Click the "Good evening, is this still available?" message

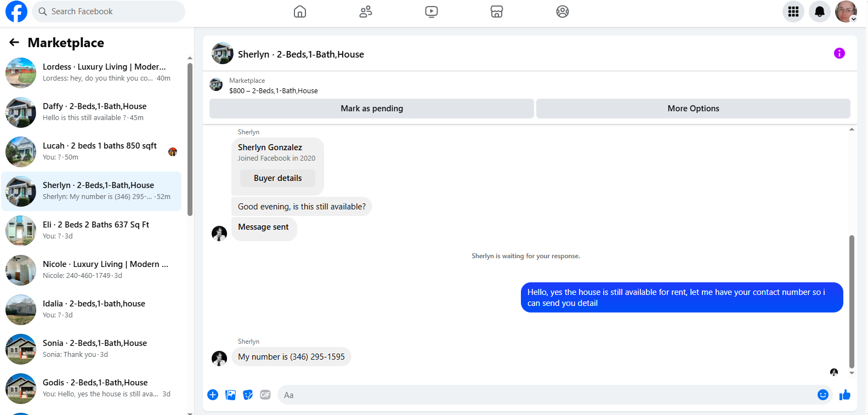(302, 207)
